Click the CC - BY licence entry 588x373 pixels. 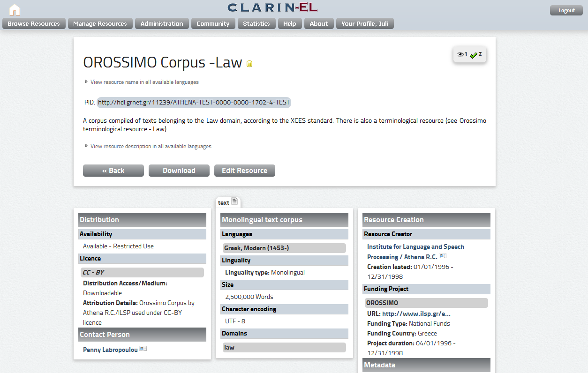(142, 272)
